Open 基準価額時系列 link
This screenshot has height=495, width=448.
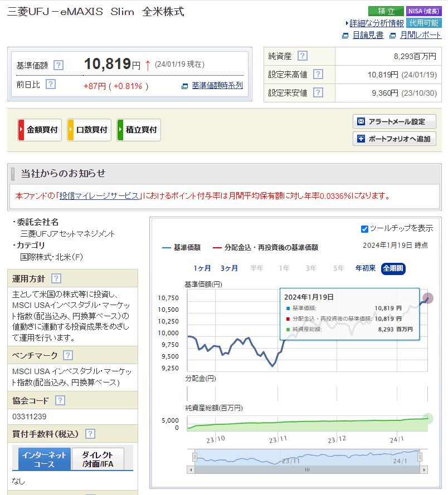point(217,86)
